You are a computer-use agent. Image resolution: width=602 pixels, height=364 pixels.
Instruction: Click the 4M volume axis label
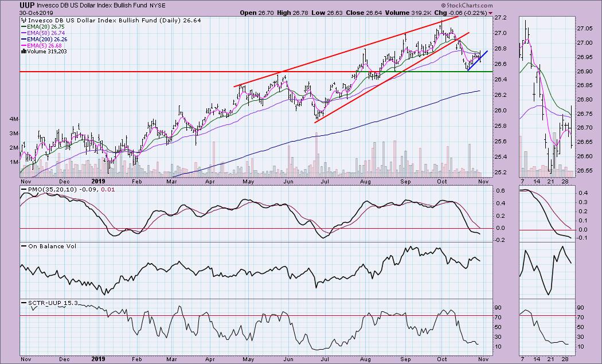point(14,119)
